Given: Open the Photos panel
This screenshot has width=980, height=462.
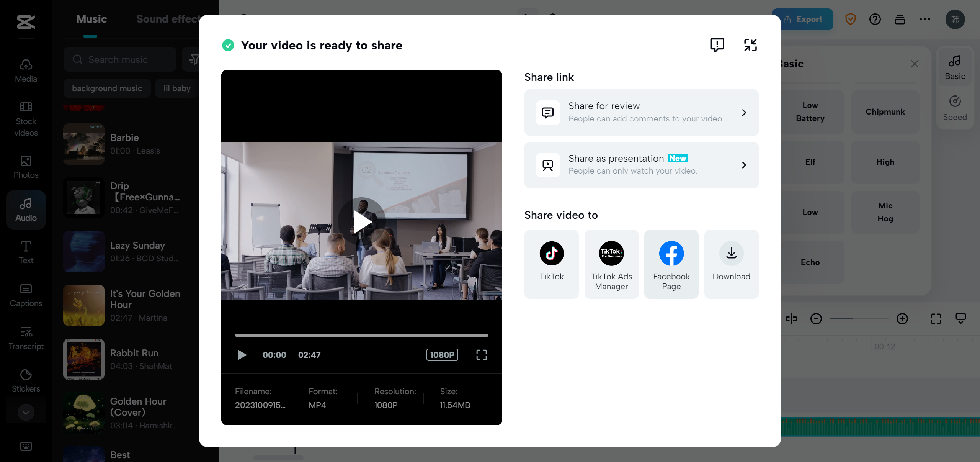Looking at the screenshot, I should pos(26,167).
